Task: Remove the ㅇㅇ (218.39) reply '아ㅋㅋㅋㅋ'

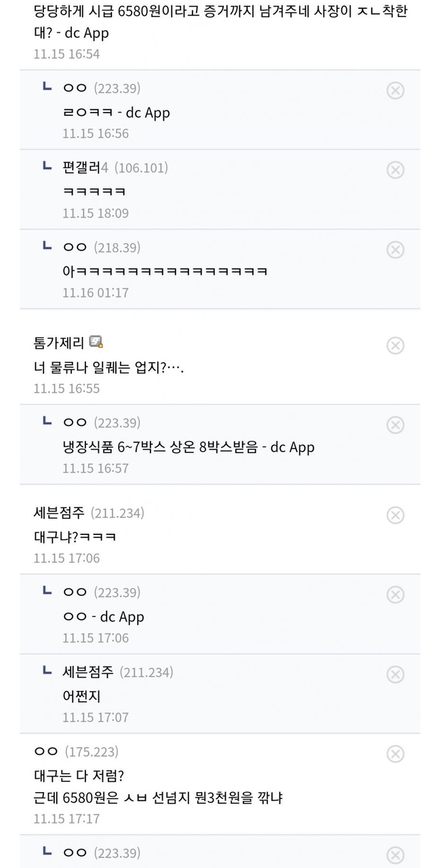Action: (395, 250)
